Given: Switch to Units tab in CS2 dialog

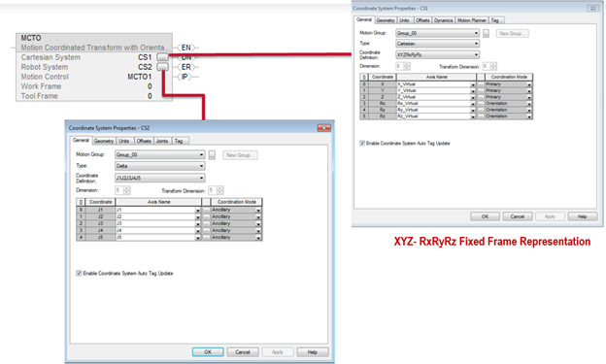Looking at the screenshot, I should coord(124,141).
